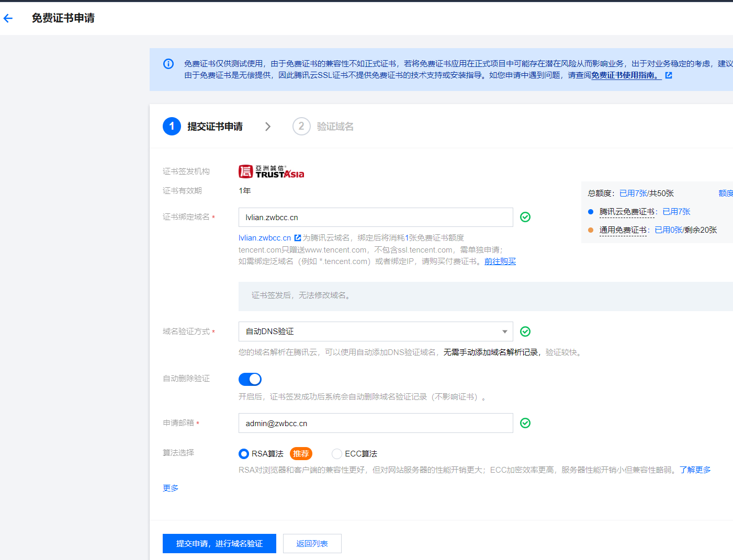Select the RSA算法 radio button

[244, 454]
